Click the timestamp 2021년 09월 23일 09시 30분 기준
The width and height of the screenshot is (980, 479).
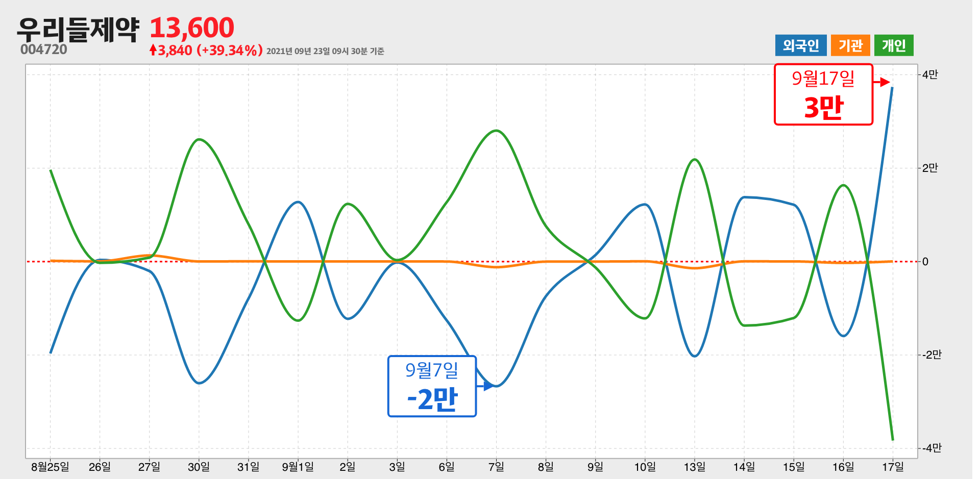pyautogui.click(x=325, y=51)
